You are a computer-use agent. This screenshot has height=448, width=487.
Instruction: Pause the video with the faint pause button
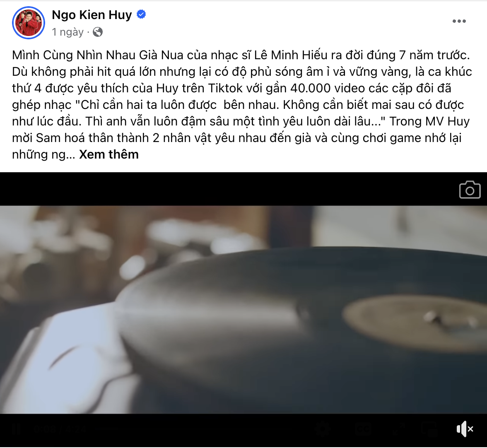point(16,429)
